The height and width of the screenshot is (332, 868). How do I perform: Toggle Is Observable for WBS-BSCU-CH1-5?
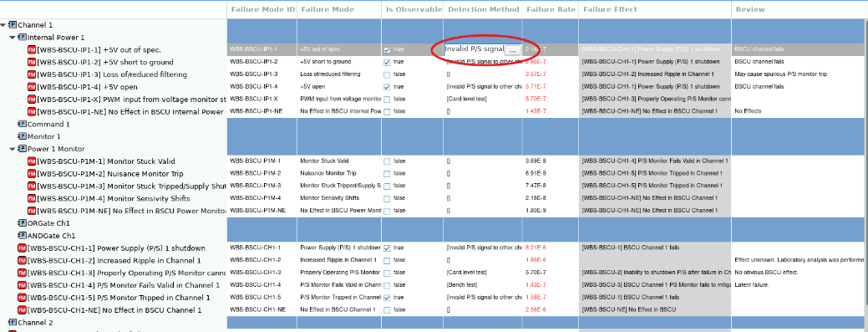click(387, 297)
